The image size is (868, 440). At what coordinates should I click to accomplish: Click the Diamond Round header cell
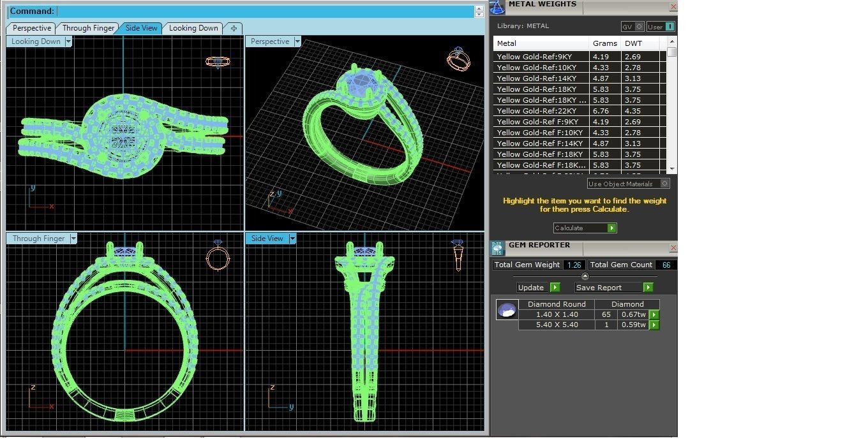pyautogui.click(x=557, y=304)
